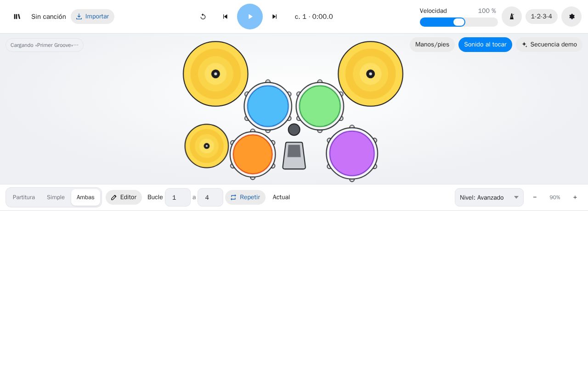Image resolution: width=588 pixels, height=368 pixels.
Task: Switch to the Partitura view tab
Action: [x=24, y=197]
